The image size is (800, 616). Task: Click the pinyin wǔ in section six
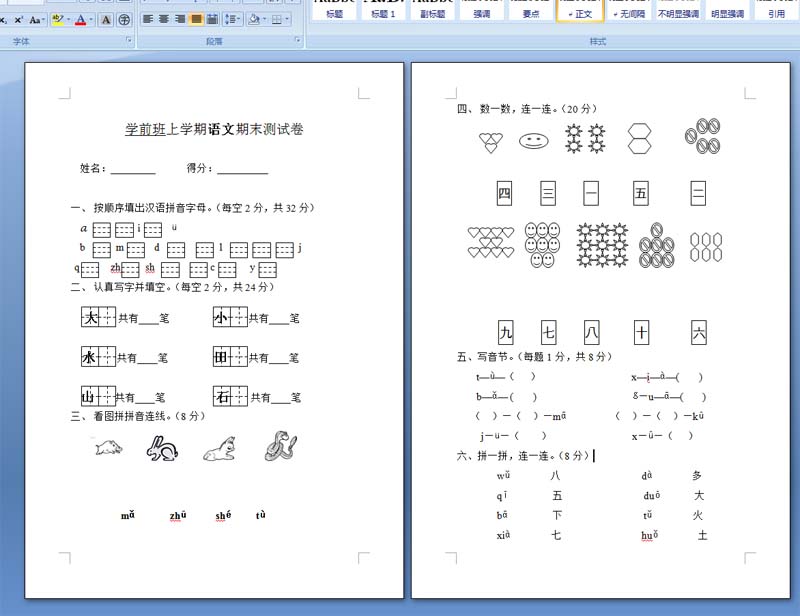[x=503, y=476]
